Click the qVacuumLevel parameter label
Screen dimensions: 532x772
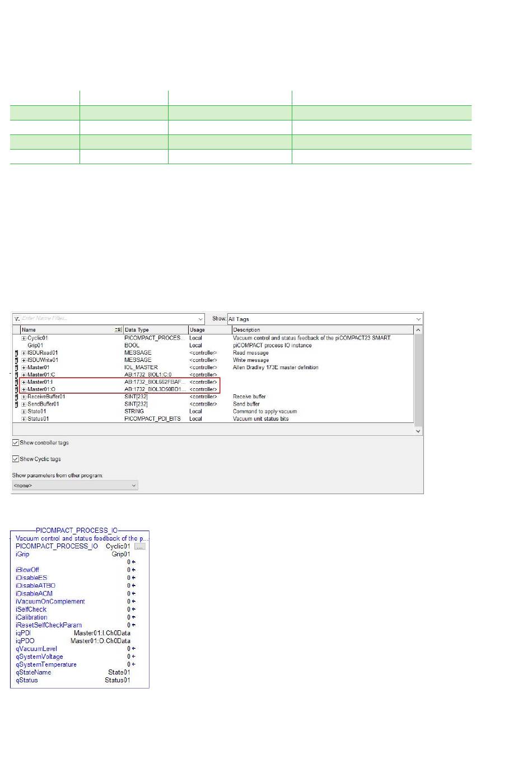click(36, 649)
